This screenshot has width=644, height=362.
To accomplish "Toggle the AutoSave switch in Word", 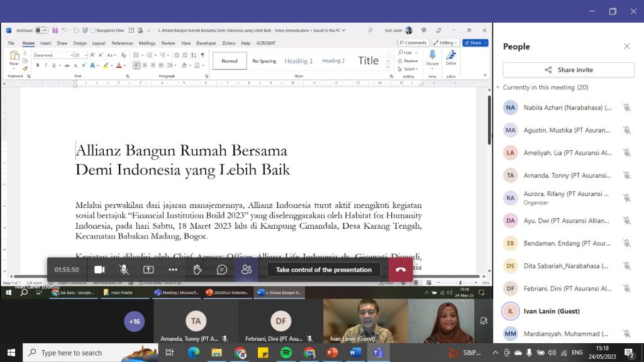I will pyautogui.click(x=42, y=30).
